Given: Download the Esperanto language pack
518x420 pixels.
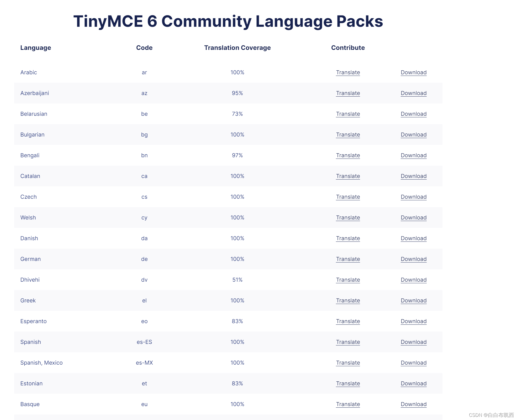Looking at the screenshot, I should click(x=414, y=321).
